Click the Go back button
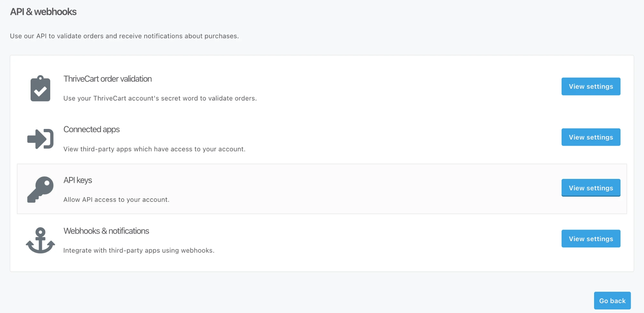Screen dimensions: 644x313 (612, 301)
